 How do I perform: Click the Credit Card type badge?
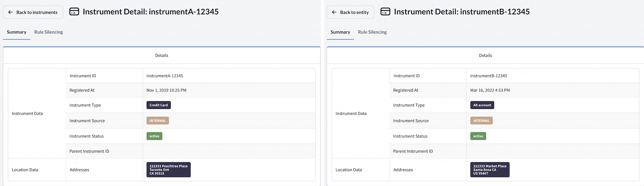(159, 105)
